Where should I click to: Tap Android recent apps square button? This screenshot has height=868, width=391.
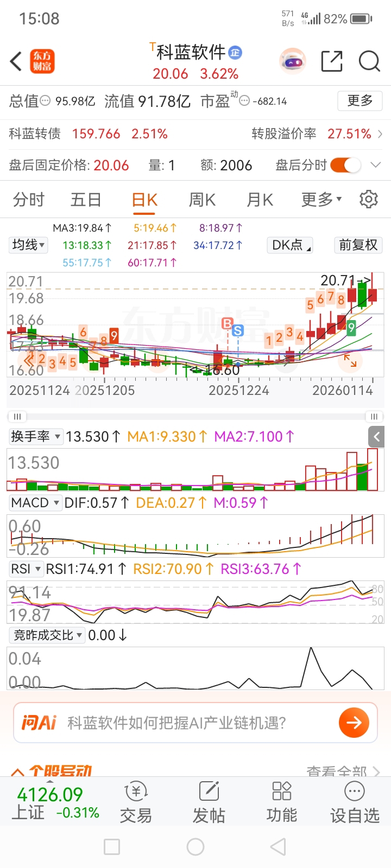coord(112,847)
